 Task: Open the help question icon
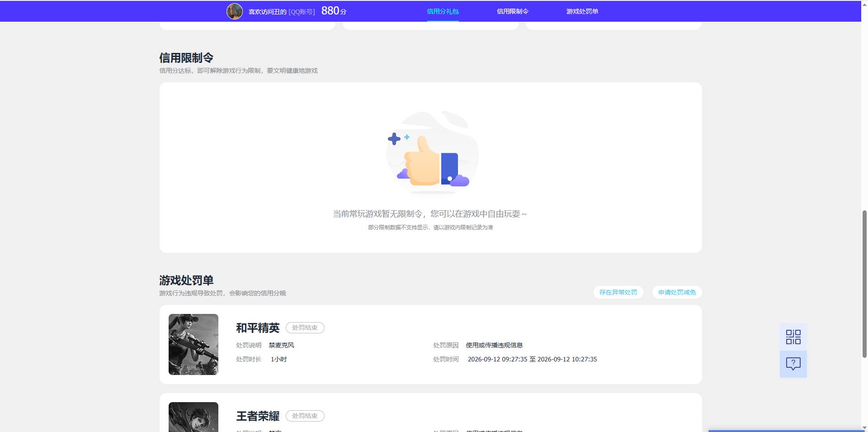coord(793,364)
